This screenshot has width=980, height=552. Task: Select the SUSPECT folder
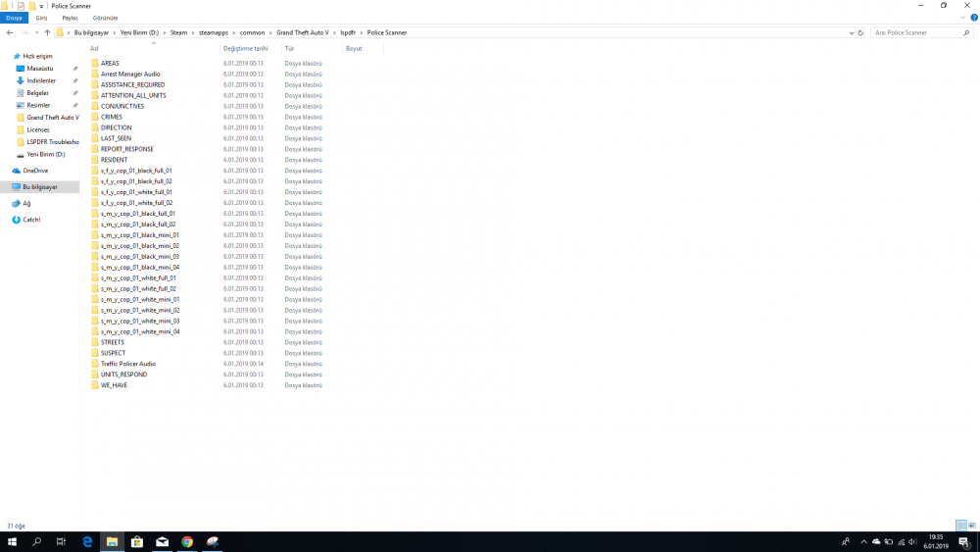(113, 353)
